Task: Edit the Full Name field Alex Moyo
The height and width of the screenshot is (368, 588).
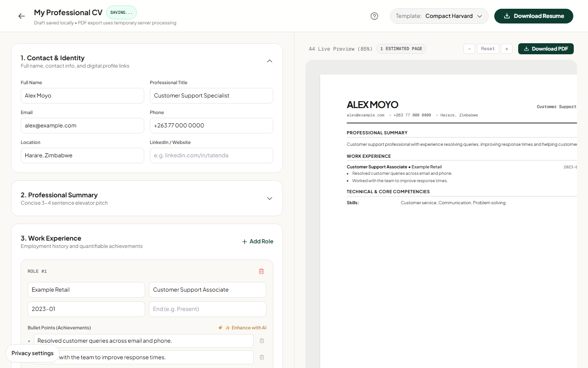Action: coord(82,96)
